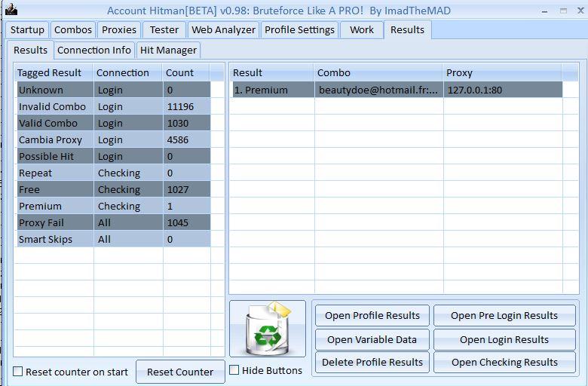Click the Count column header
The image size is (588, 386).
[x=180, y=72]
